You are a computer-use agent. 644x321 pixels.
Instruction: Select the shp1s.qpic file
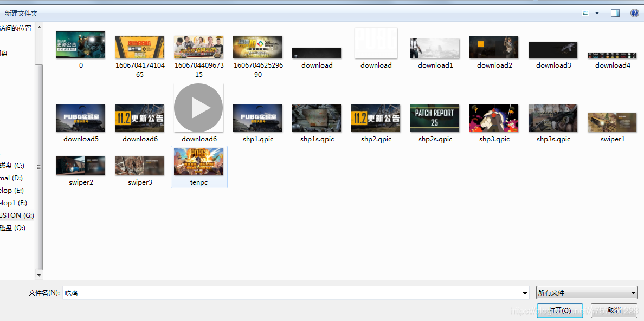point(317,123)
